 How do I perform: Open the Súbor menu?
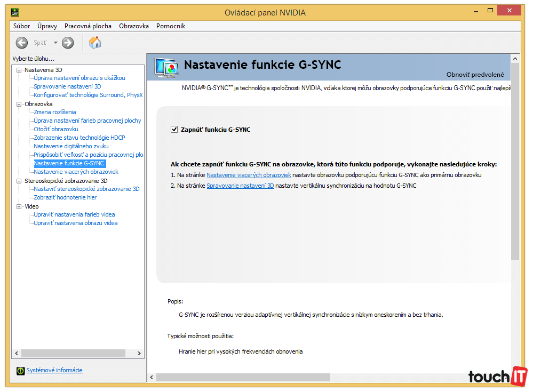point(21,26)
